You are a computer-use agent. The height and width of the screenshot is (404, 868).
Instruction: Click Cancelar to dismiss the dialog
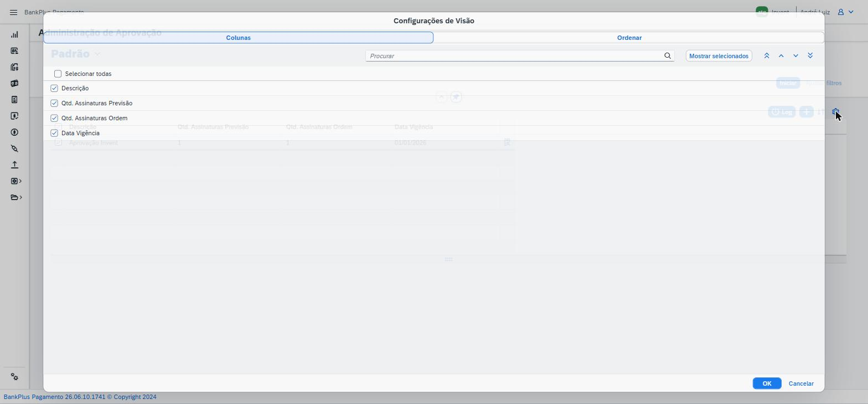point(801,383)
